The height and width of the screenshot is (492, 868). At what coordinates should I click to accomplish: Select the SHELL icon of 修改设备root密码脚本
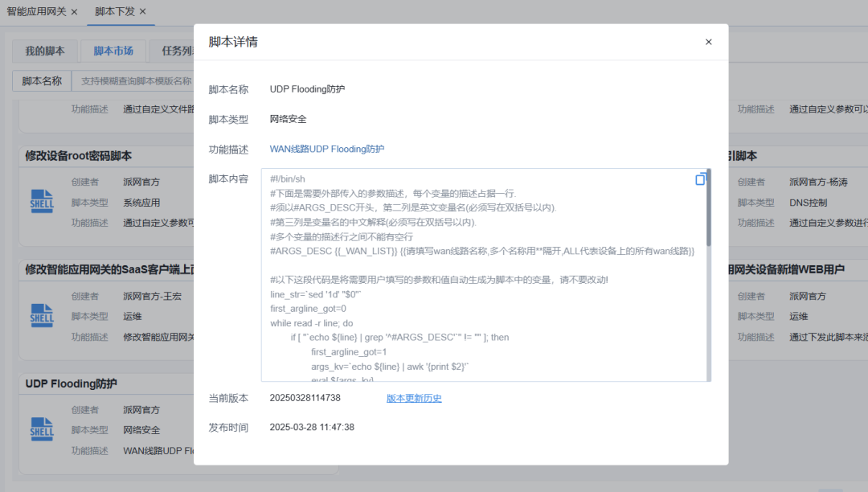coord(42,202)
